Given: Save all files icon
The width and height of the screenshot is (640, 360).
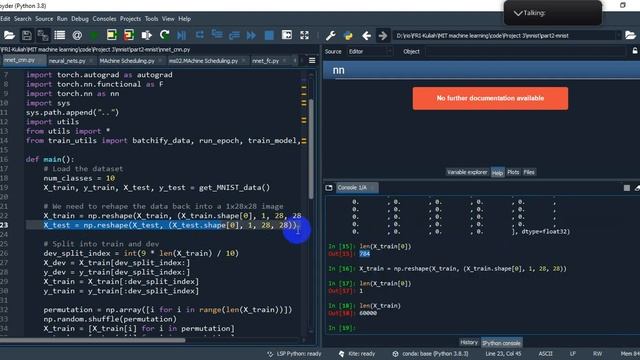Looking at the screenshot, I should click(43, 36).
